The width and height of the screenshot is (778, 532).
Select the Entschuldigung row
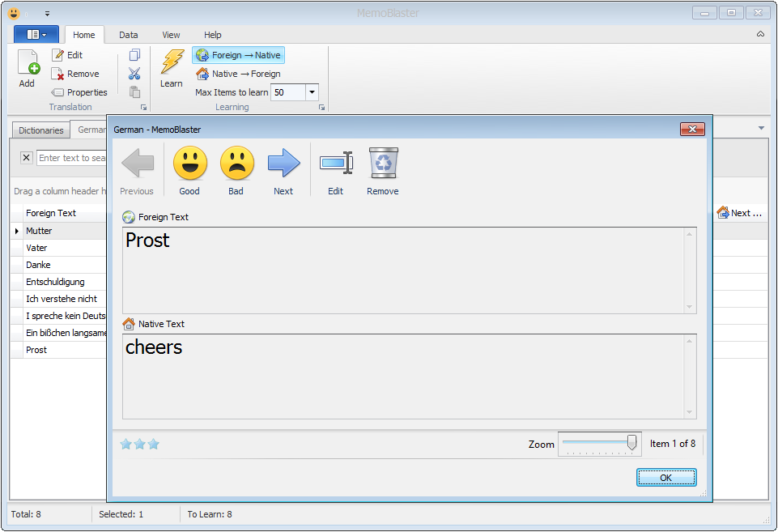click(x=58, y=281)
